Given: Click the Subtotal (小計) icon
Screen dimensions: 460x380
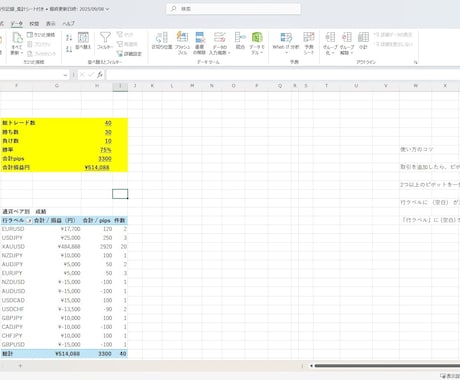Looking at the screenshot, I should point(363,41).
